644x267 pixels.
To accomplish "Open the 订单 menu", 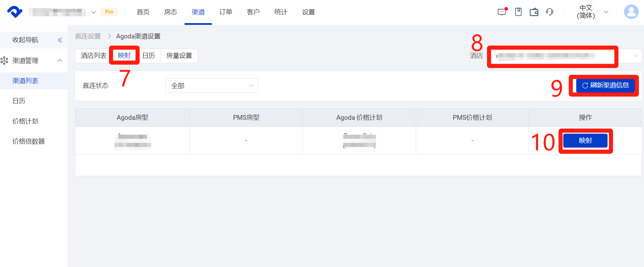I will click(226, 12).
